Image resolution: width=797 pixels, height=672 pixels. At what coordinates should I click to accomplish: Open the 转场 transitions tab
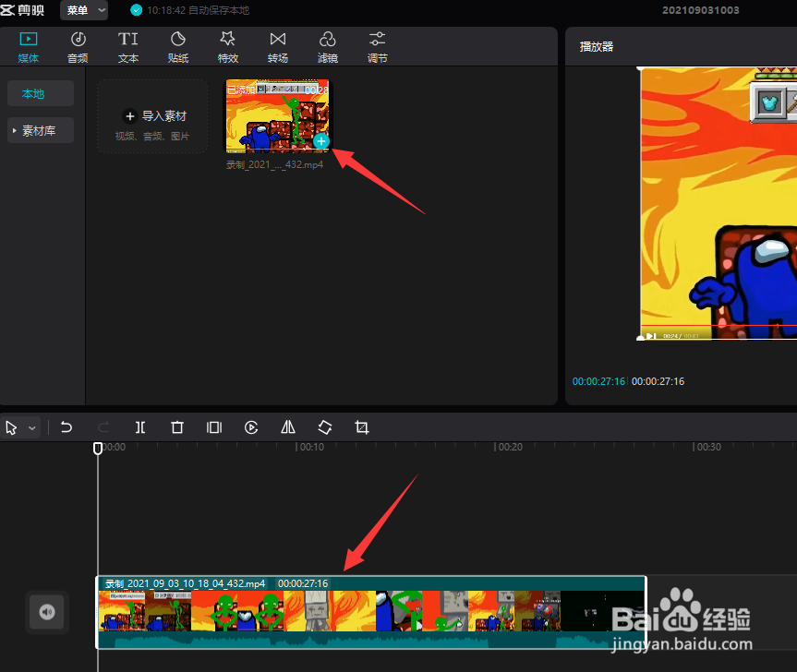278,47
